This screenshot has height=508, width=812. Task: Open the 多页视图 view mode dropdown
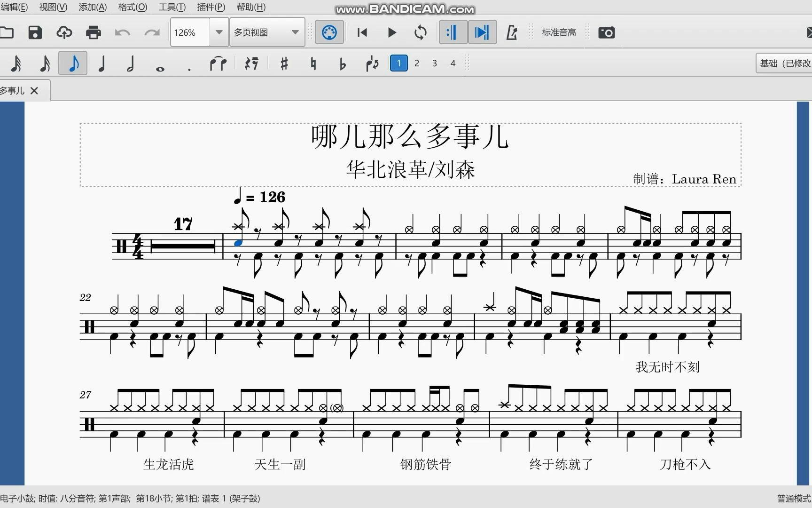(267, 32)
